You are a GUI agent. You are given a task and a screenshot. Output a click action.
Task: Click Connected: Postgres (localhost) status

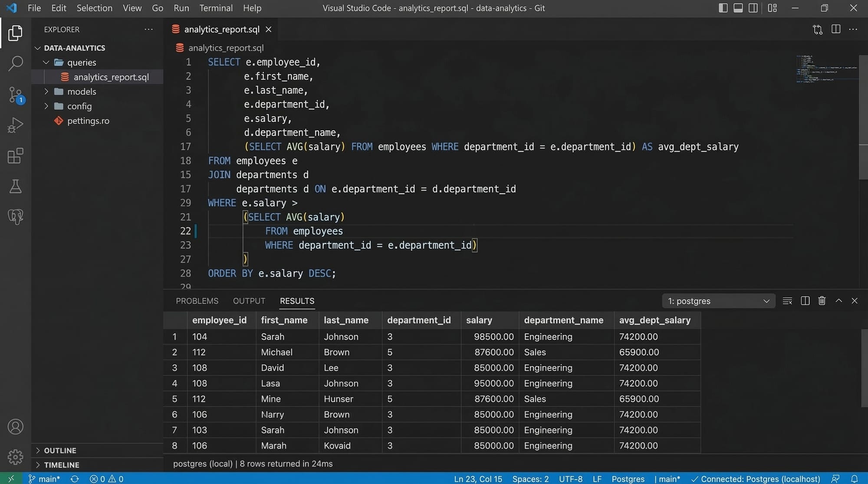click(x=755, y=479)
